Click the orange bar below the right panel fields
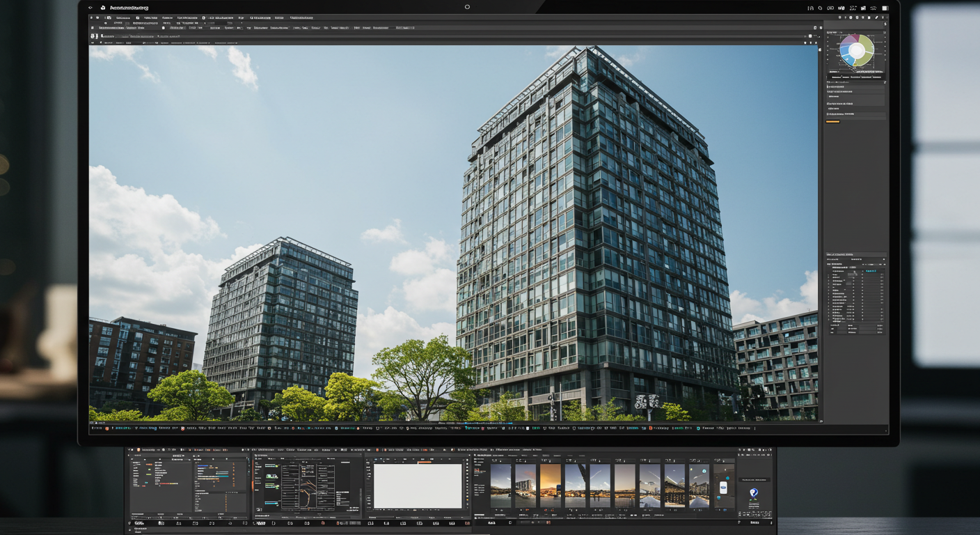980x535 pixels. click(x=832, y=121)
